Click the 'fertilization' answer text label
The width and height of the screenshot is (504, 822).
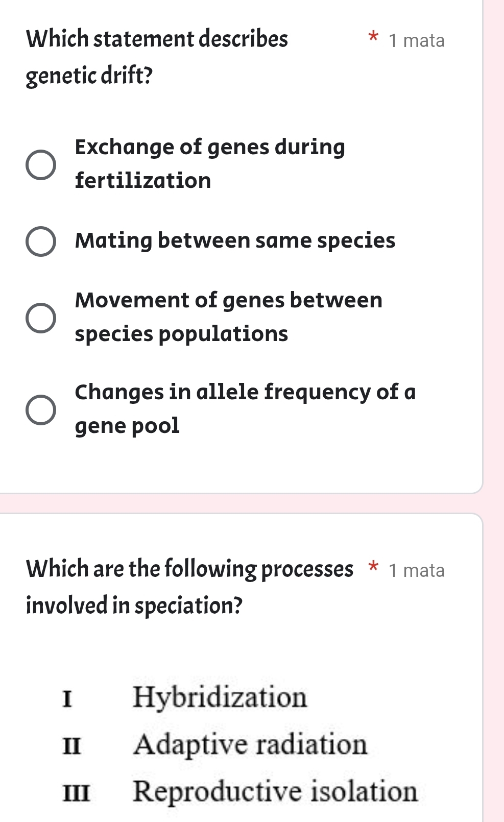pyautogui.click(x=142, y=180)
